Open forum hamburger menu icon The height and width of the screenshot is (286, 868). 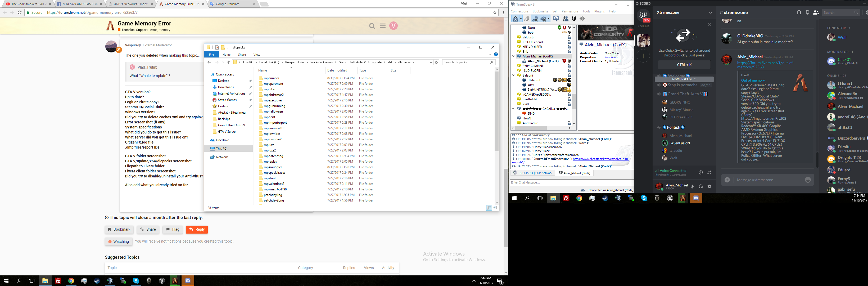(x=383, y=26)
